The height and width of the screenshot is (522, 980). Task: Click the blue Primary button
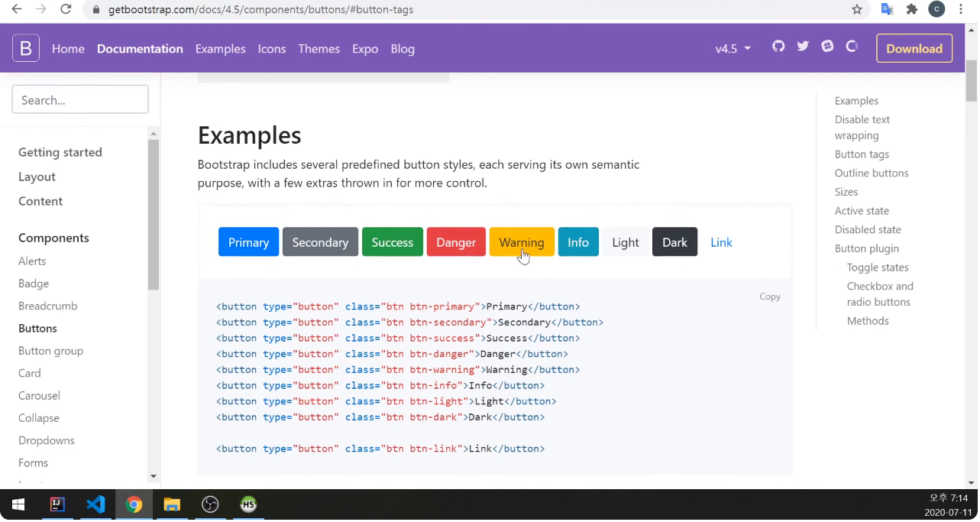[248, 242]
